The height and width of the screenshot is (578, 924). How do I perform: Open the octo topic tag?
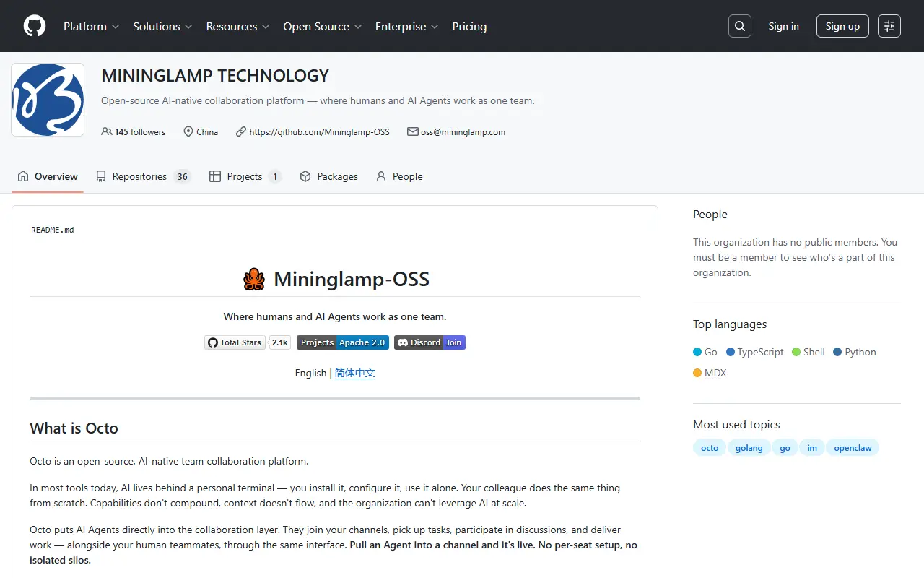tap(710, 448)
